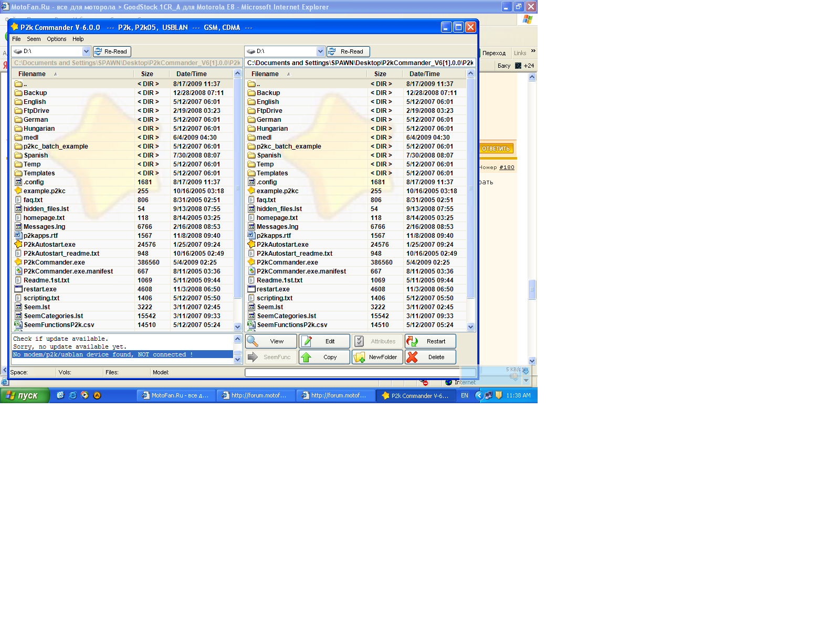The width and height of the screenshot is (840, 630).
Task: Switch to P2k Commander taskbar button
Action: pyautogui.click(x=416, y=395)
